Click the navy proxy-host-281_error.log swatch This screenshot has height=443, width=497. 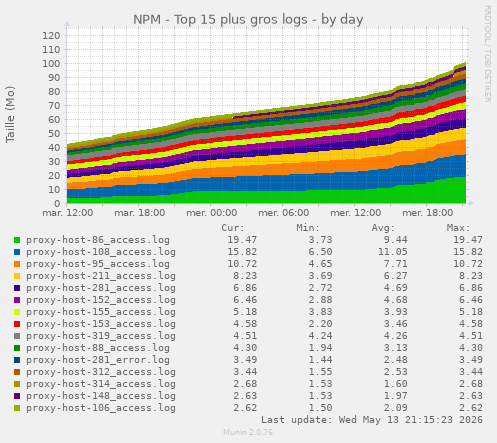[x=17, y=360]
